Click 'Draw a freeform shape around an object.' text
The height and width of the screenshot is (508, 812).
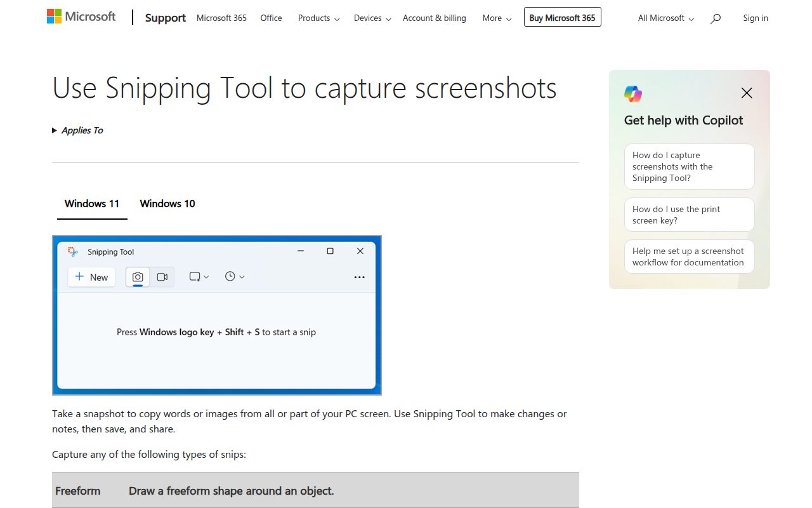[232, 491]
